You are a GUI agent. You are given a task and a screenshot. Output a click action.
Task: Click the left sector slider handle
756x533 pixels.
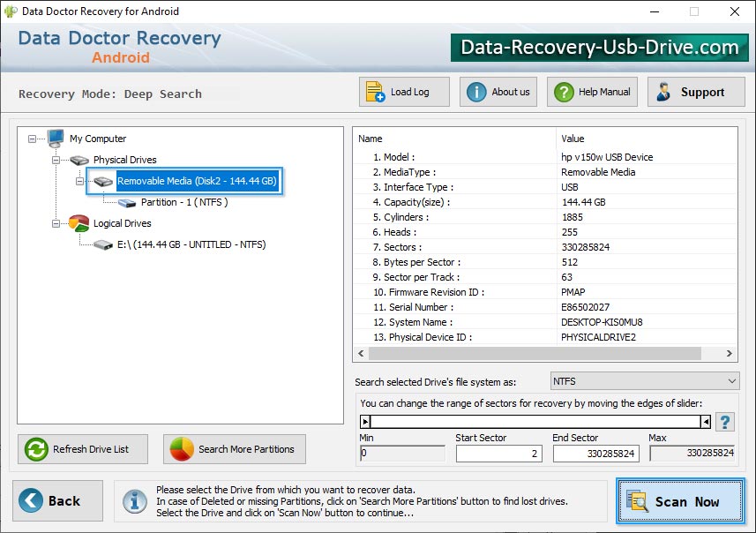pyautogui.click(x=365, y=422)
